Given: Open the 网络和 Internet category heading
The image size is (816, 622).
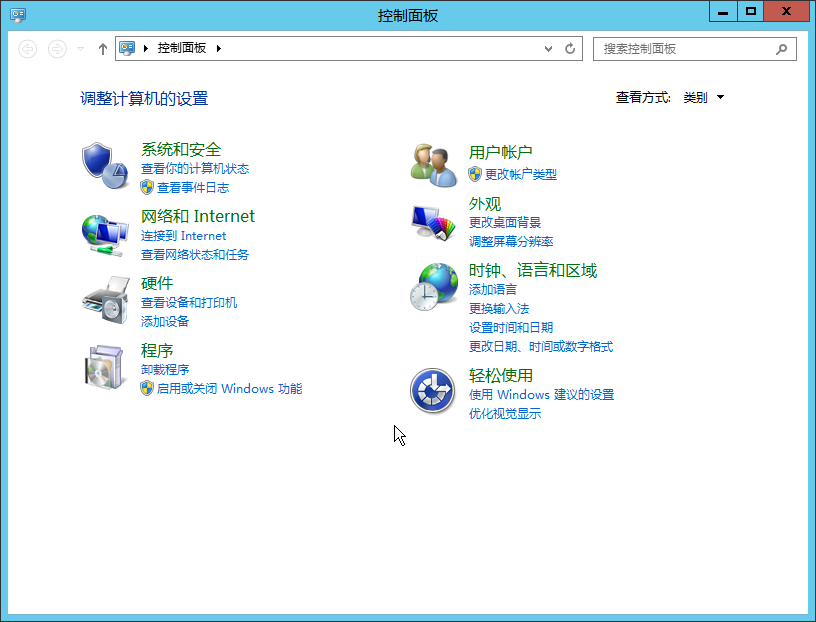Looking at the screenshot, I should coord(198,216).
